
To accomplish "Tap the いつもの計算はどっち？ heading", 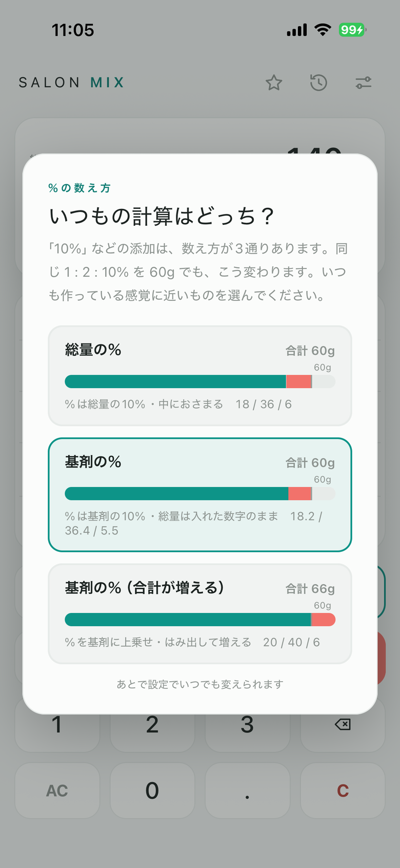I will coord(163,216).
